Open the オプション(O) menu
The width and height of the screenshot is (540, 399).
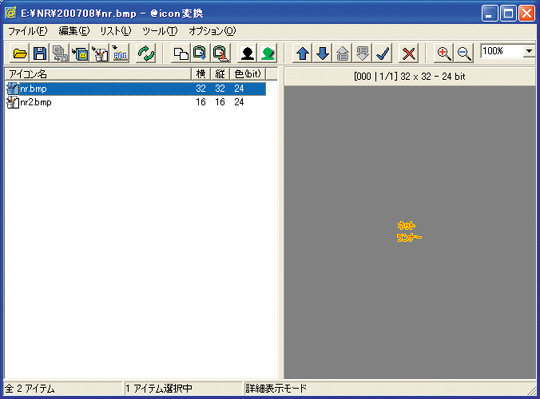(212, 31)
